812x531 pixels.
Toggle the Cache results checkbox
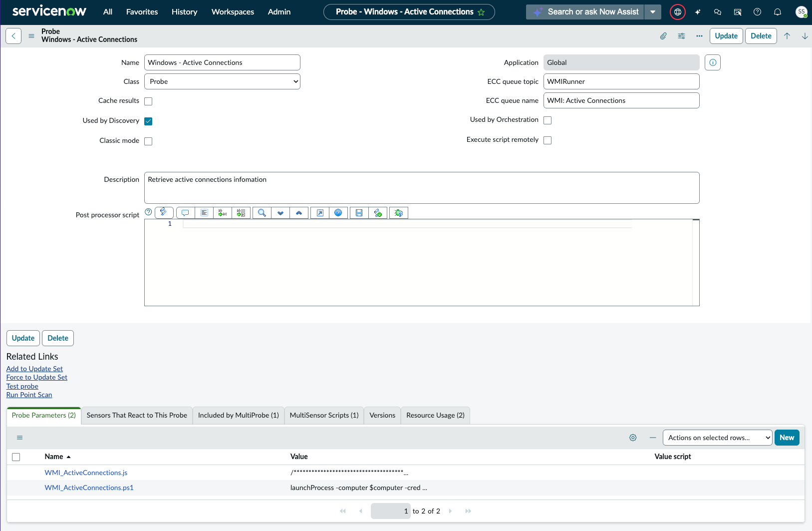click(x=148, y=101)
